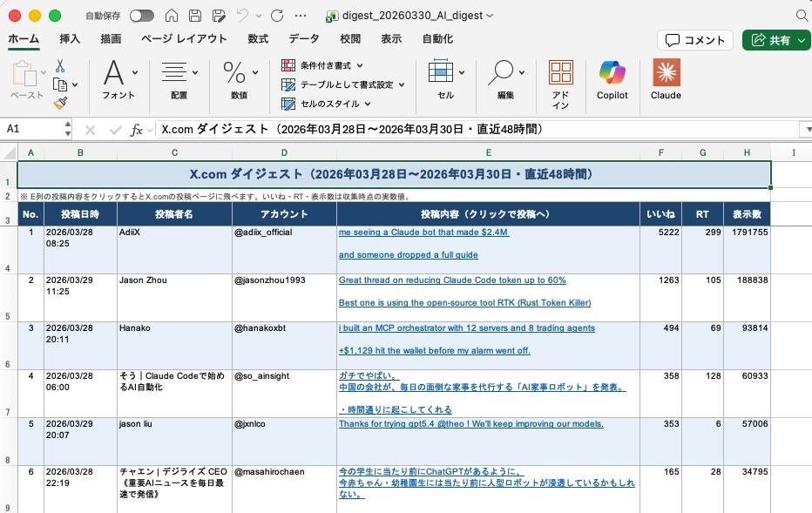Select cell with author name Hanako

[x=174, y=346]
